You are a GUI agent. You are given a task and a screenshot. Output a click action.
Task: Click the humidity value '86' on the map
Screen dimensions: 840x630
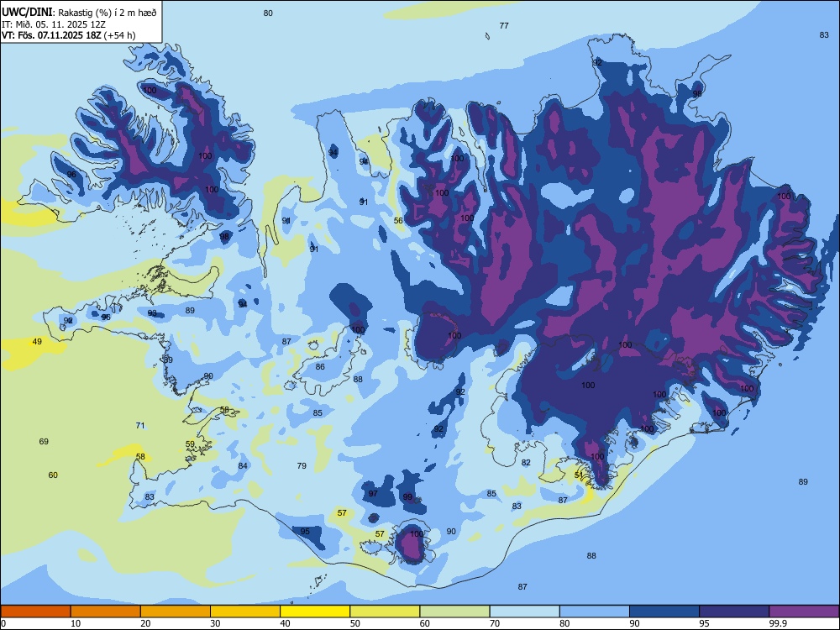coord(320,367)
